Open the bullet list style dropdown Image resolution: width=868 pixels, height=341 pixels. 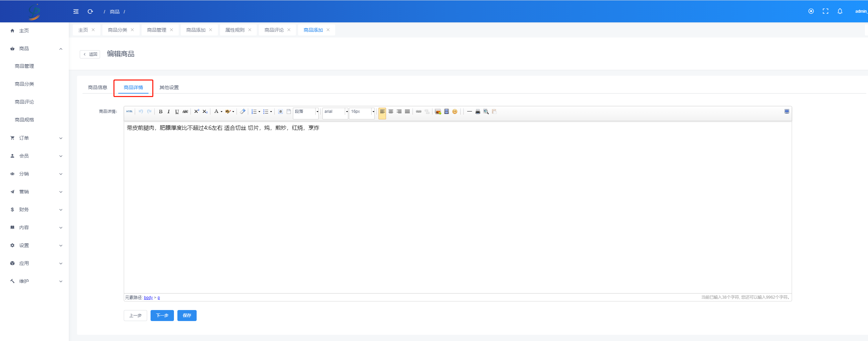pyautogui.click(x=271, y=111)
